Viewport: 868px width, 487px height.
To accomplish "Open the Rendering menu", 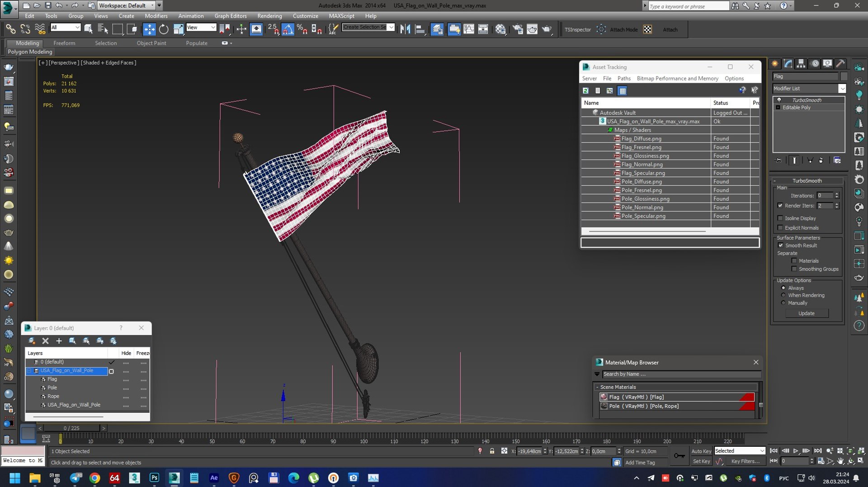I will (x=269, y=16).
